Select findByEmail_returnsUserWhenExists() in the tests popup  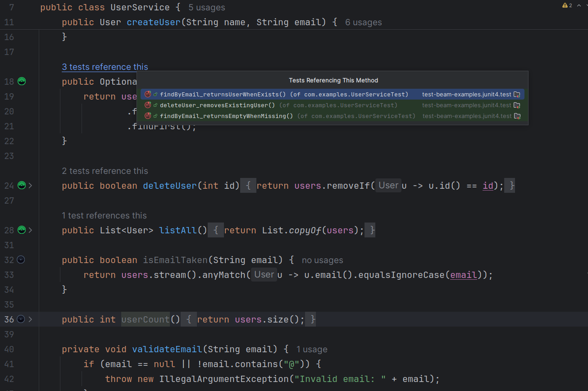click(223, 95)
